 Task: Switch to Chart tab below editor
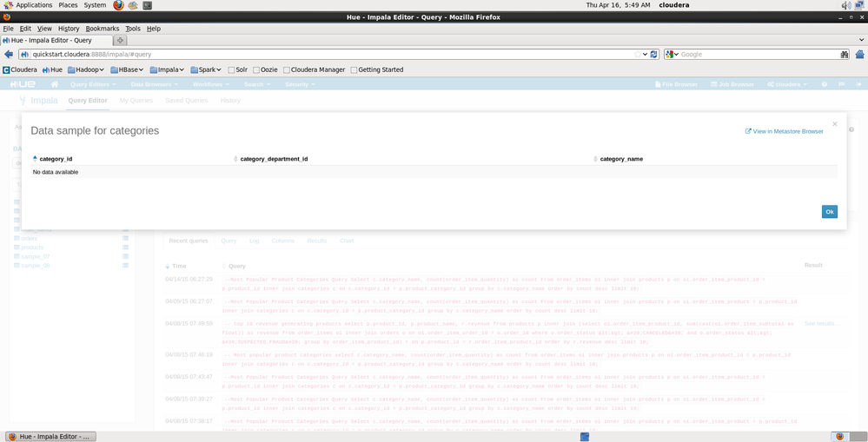pos(347,241)
